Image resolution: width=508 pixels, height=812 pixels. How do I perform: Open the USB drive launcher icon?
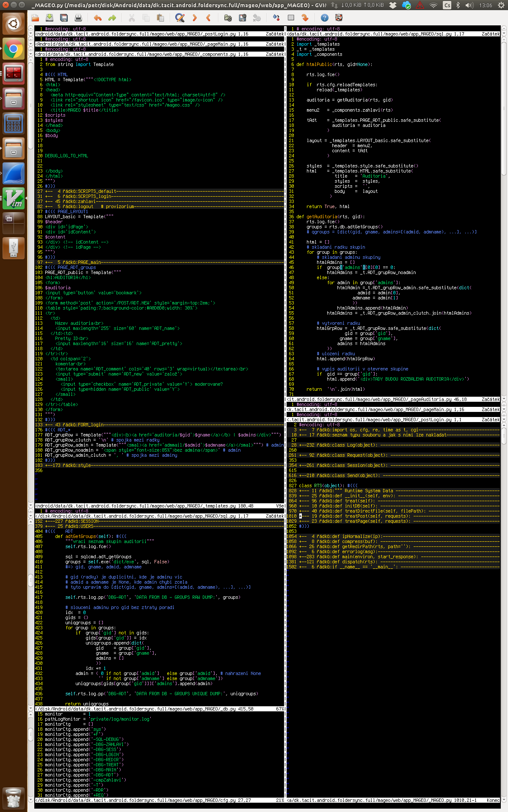point(14,248)
